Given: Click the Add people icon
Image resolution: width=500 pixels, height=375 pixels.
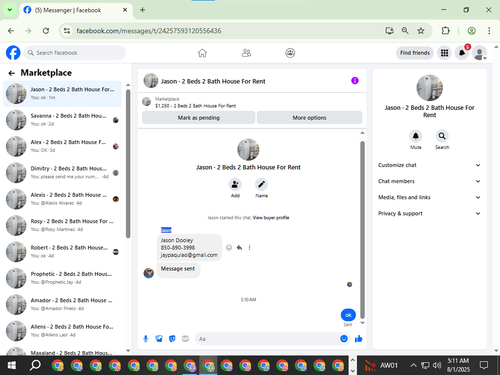Looking at the screenshot, I should coord(235,184).
